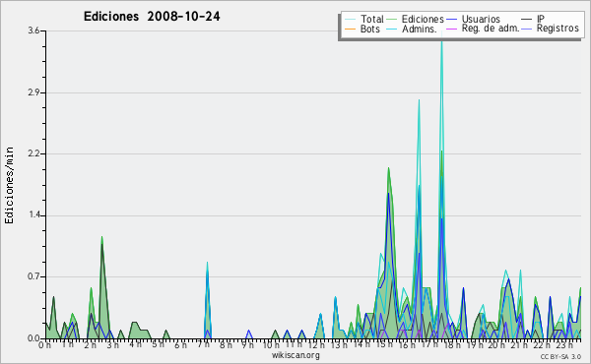Click the chart title 'Ediciones 2008-10-24'

click(152, 17)
